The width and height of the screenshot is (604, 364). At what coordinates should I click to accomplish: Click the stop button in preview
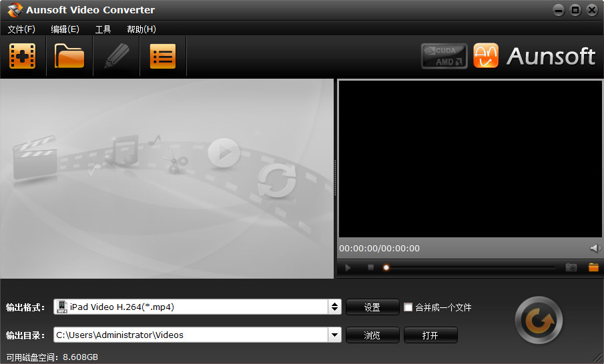(x=370, y=267)
